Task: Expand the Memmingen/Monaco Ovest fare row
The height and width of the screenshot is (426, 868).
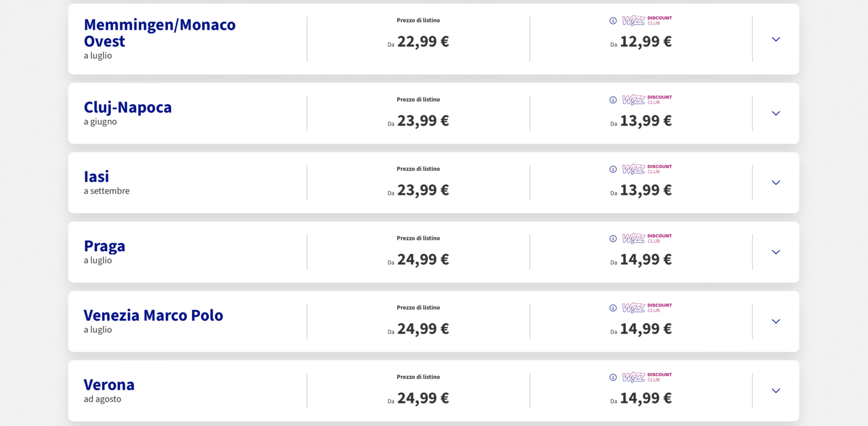Action: pyautogui.click(x=776, y=40)
